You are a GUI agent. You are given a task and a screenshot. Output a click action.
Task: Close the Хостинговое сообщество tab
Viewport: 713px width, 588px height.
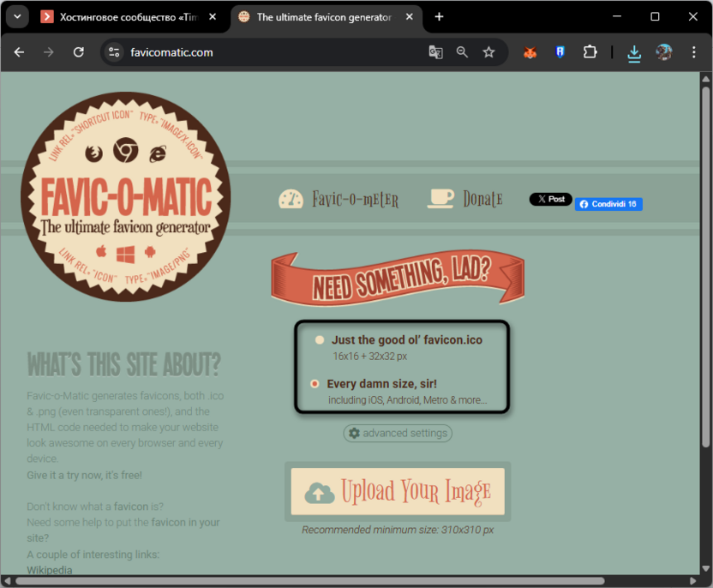click(x=213, y=17)
